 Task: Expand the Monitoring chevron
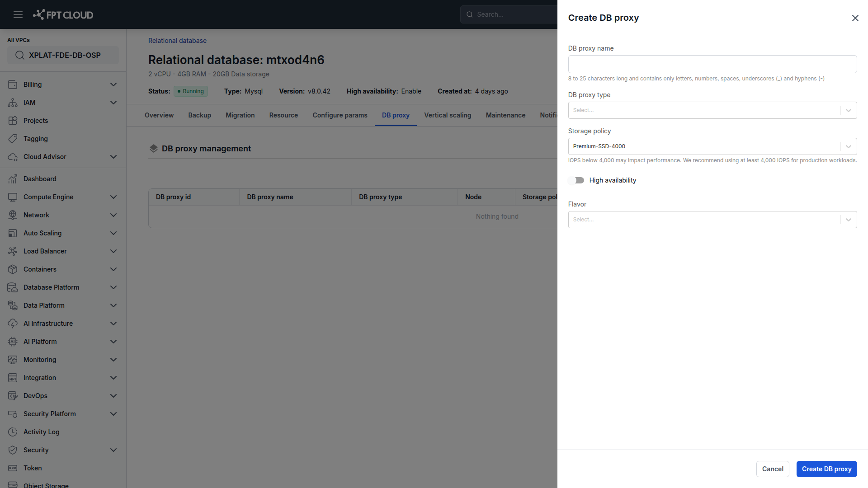coord(113,360)
